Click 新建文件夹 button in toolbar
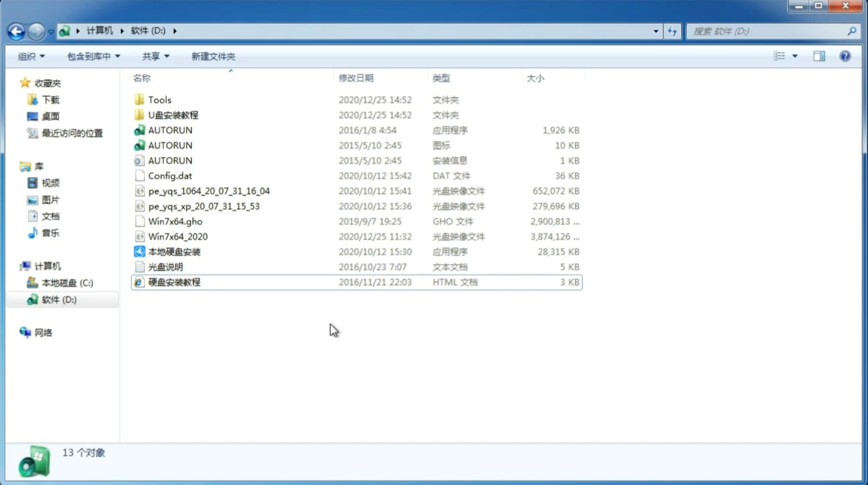The height and width of the screenshot is (485, 868). (214, 56)
